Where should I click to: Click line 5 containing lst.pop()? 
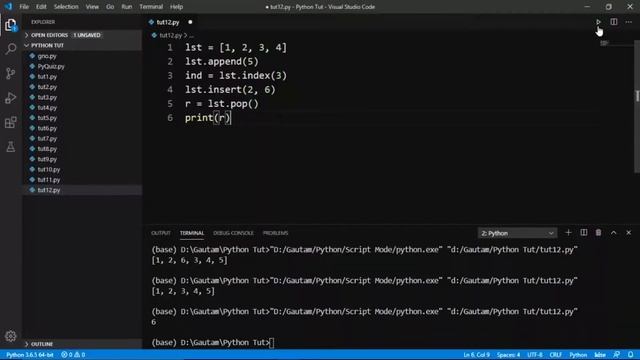click(x=222, y=104)
